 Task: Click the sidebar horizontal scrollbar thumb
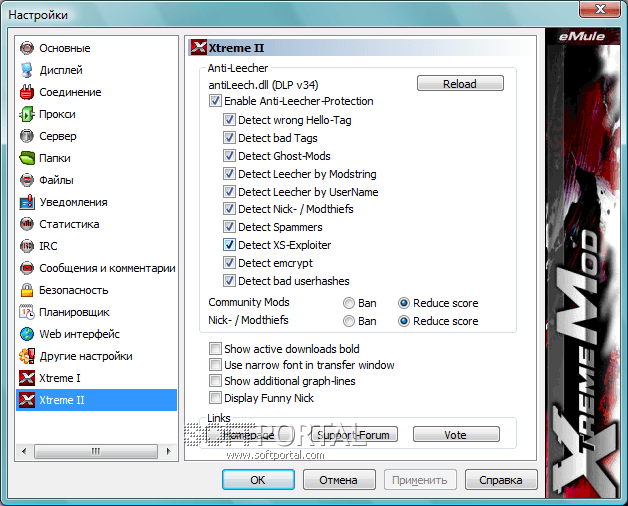coord(96,452)
